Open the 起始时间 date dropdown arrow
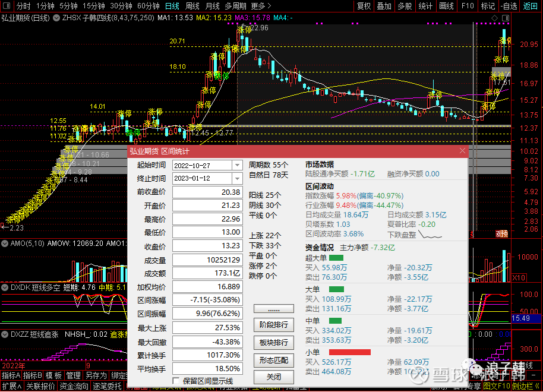Screen dimensions: 543x392 237,166
